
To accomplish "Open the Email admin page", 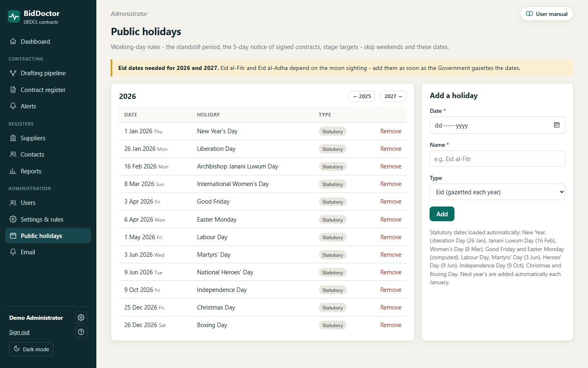I will [x=48, y=252].
